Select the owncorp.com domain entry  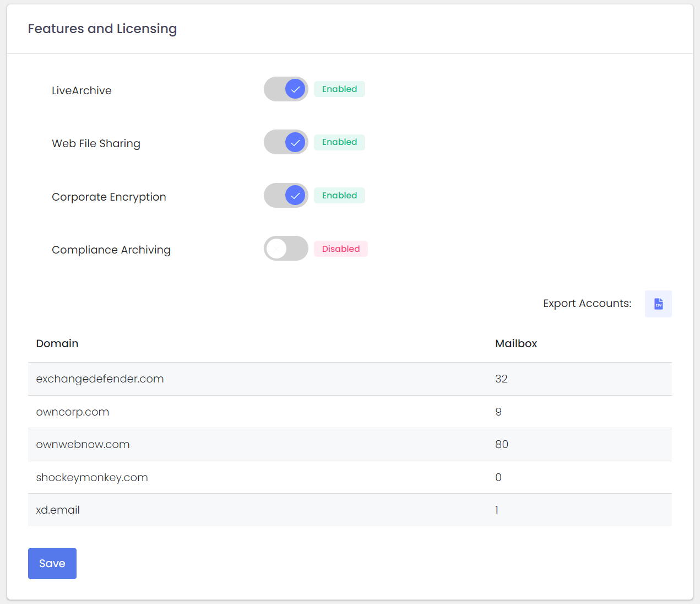click(73, 412)
